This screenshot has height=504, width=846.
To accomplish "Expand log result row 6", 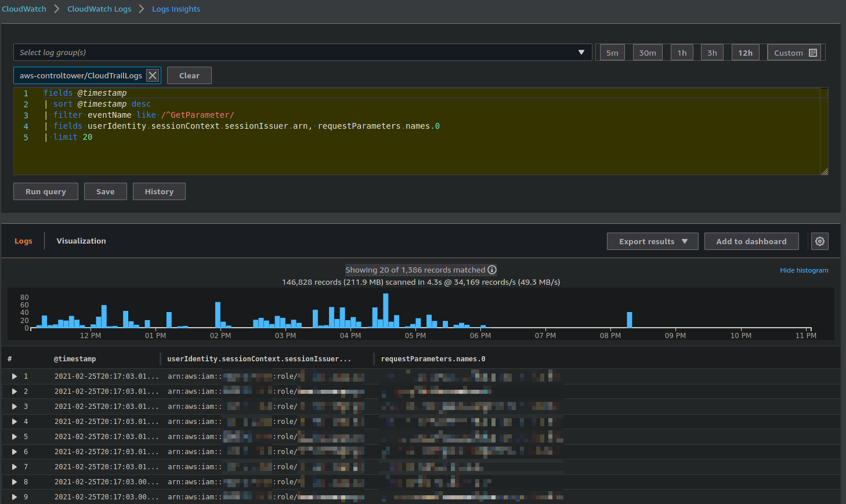I will point(15,452).
